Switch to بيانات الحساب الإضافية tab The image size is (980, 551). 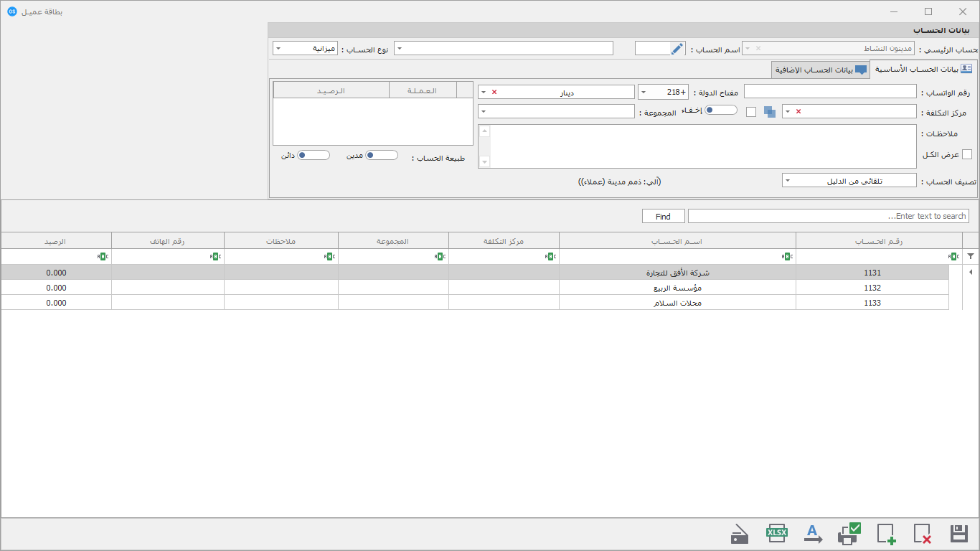pyautogui.click(x=820, y=70)
